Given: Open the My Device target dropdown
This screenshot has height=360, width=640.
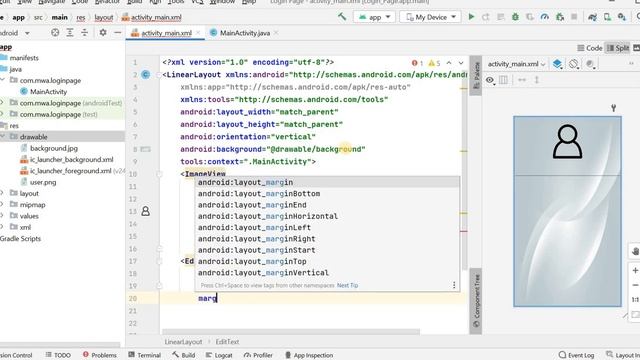Looking at the screenshot, I should [431, 17].
